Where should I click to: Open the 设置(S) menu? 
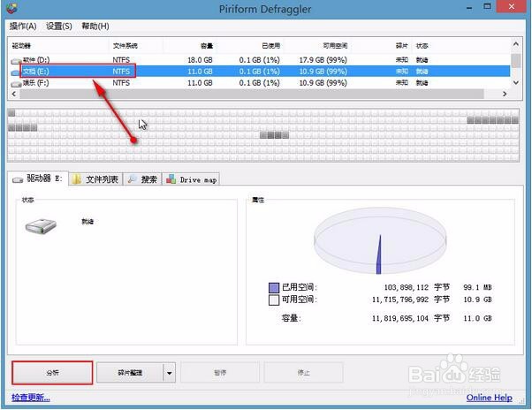58,27
